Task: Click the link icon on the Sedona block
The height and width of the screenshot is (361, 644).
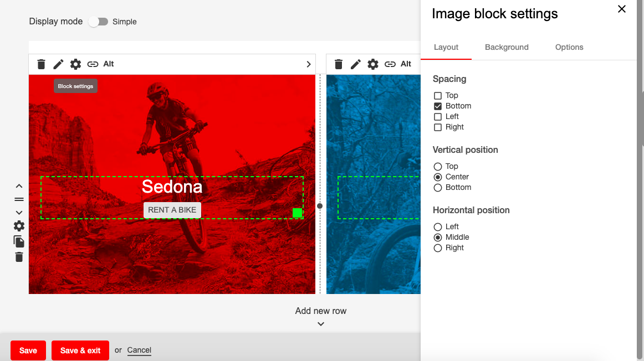Action: tap(93, 64)
